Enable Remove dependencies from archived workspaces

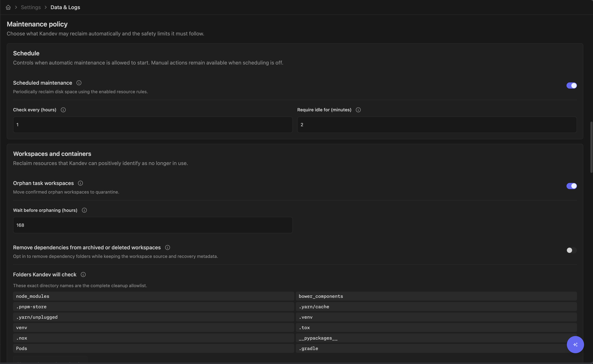click(x=572, y=250)
